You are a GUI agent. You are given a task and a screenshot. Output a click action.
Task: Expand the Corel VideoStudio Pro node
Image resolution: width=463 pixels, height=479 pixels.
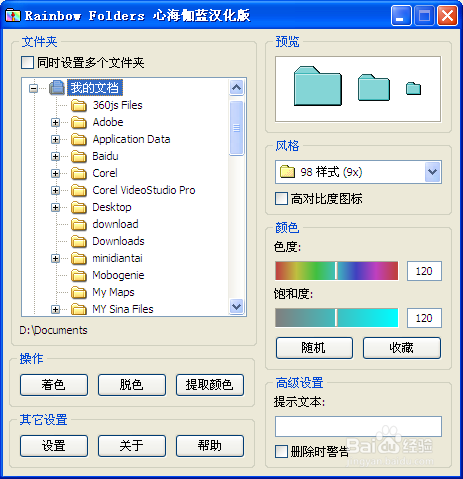[x=55, y=191]
